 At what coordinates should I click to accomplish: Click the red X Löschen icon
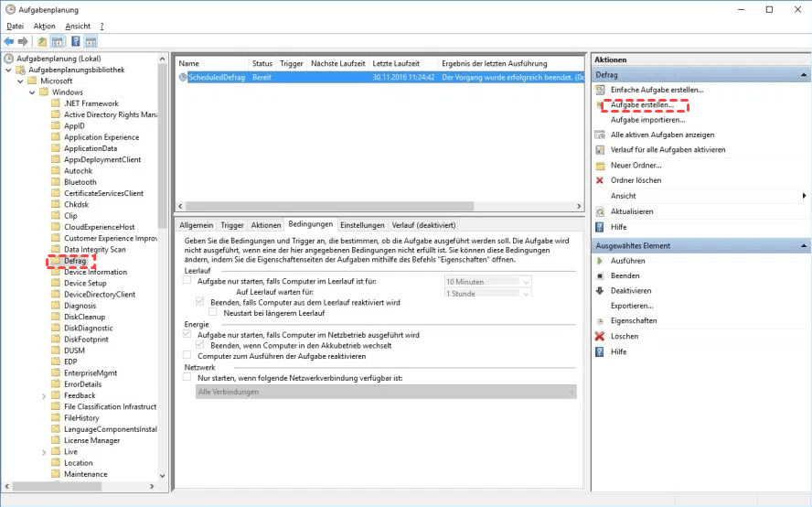coord(600,336)
